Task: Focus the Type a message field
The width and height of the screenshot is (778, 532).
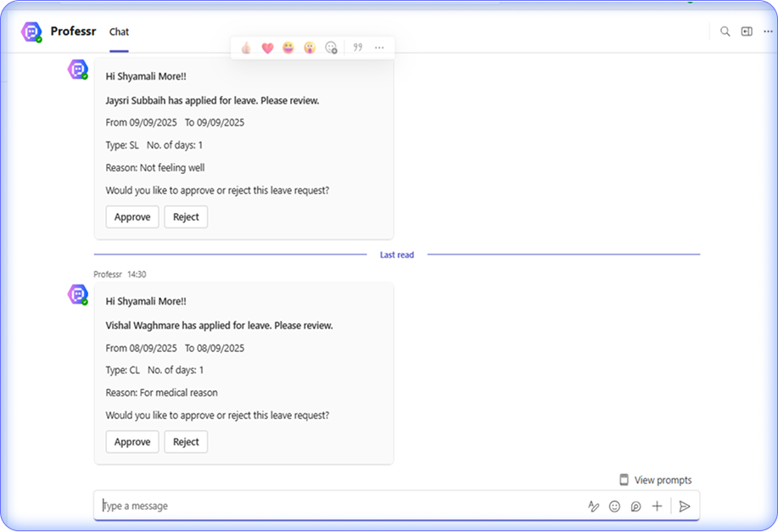Action: click(x=339, y=506)
